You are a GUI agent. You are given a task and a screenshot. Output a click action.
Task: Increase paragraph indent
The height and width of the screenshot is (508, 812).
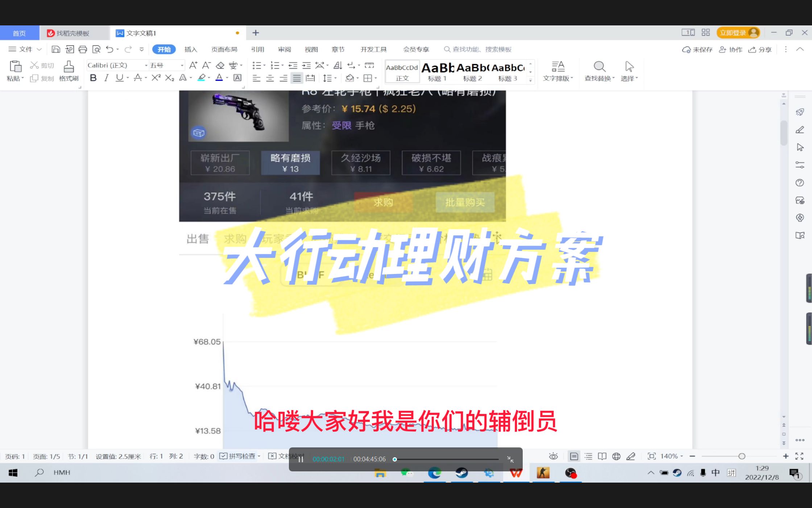306,65
